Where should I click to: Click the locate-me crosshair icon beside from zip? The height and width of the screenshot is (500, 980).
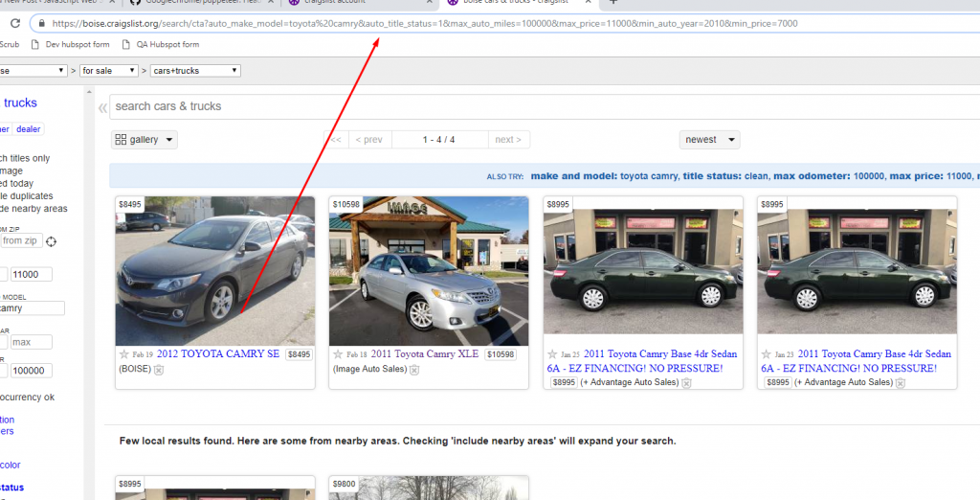tap(52, 241)
